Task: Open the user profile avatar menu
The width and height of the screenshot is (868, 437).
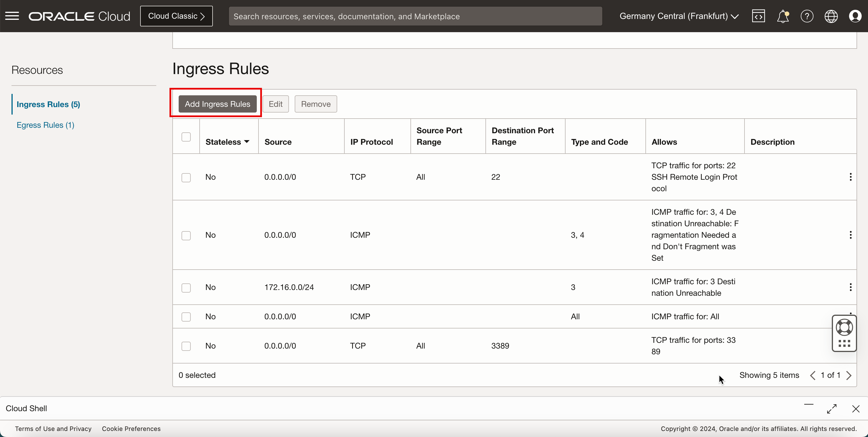Action: coord(855,16)
